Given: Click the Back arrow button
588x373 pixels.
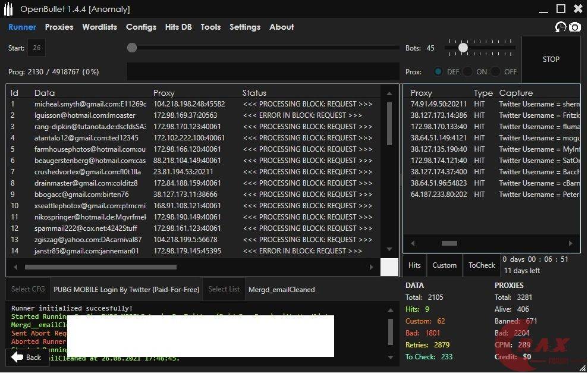Looking at the screenshot, I should pyautogui.click(x=27, y=357).
